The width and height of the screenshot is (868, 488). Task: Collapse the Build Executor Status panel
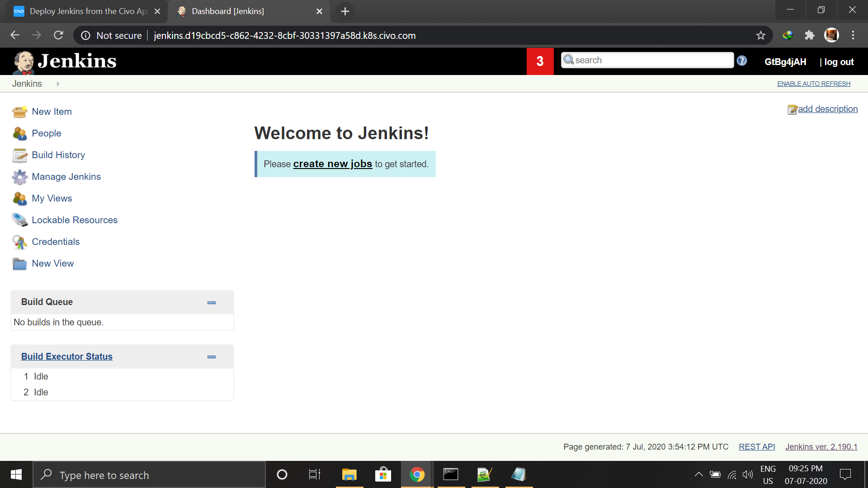tap(211, 357)
